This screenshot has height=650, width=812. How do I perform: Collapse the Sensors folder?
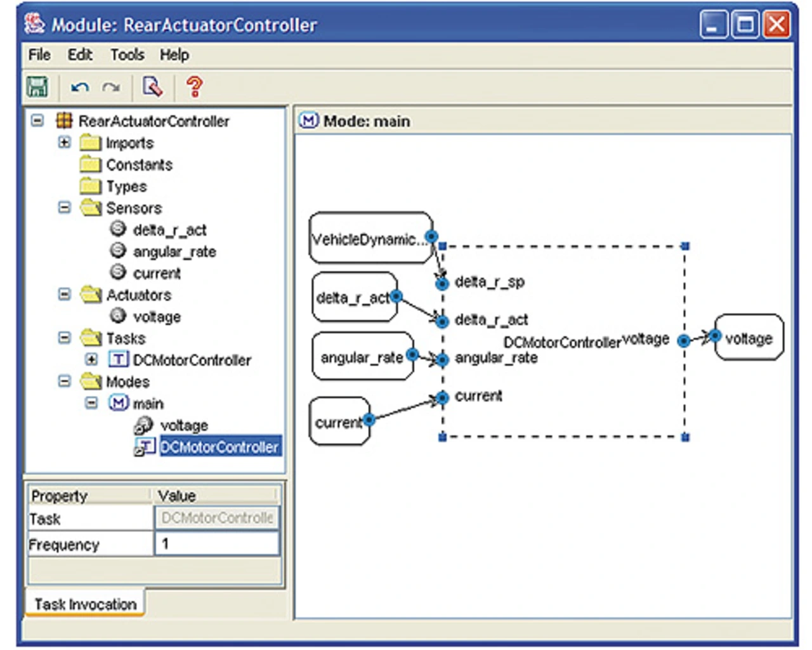point(64,208)
